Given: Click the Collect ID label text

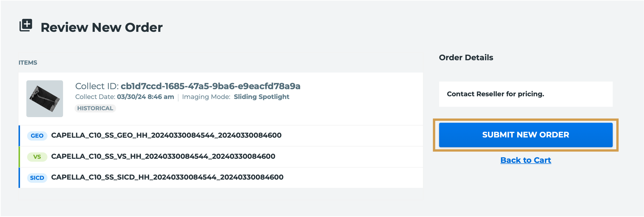Looking at the screenshot, I should tap(97, 86).
